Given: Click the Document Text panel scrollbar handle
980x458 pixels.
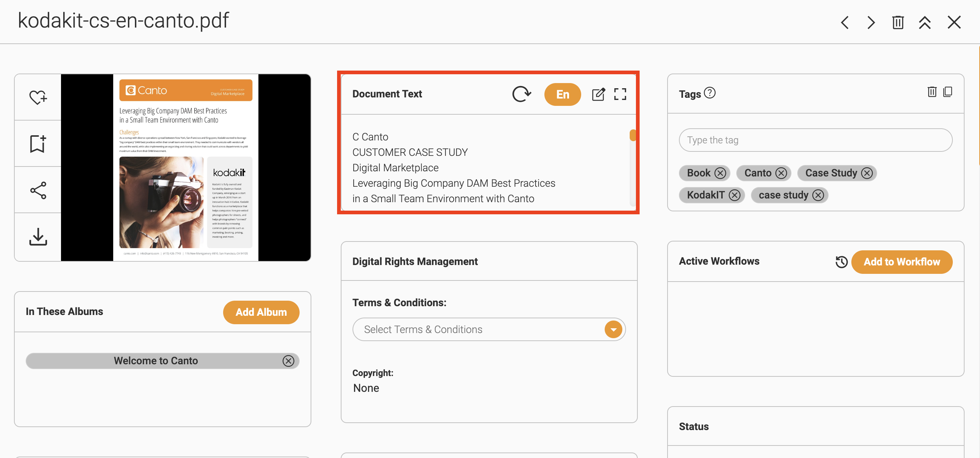Looking at the screenshot, I should pyautogui.click(x=633, y=135).
